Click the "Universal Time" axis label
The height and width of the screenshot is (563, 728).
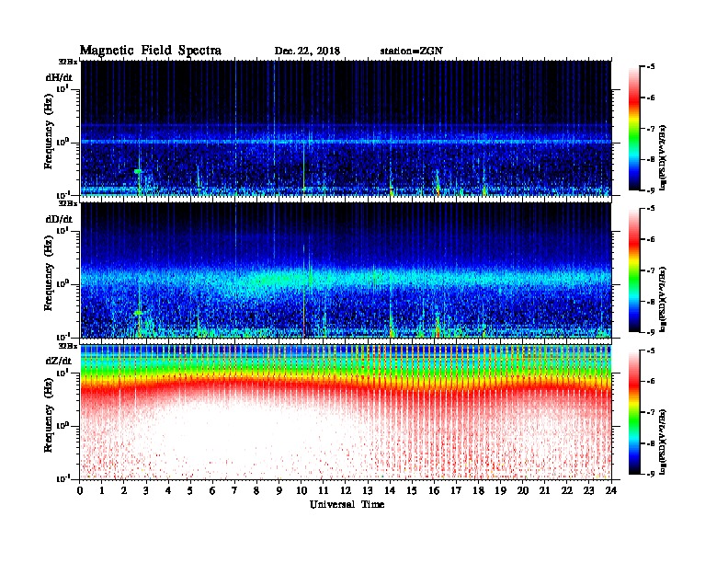347,504
